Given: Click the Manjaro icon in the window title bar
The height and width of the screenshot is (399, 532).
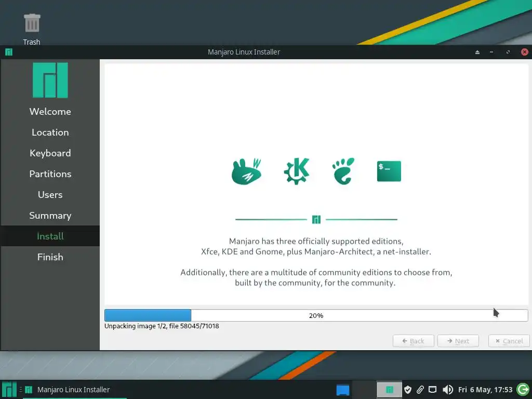Looking at the screenshot, I should 9,52.
